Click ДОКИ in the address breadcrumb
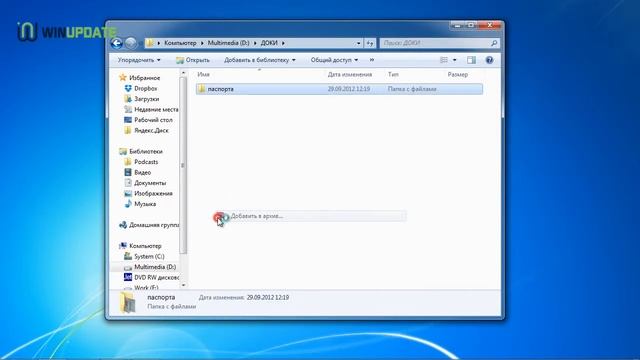Viewport: 640px width, 360px height. 269,43
